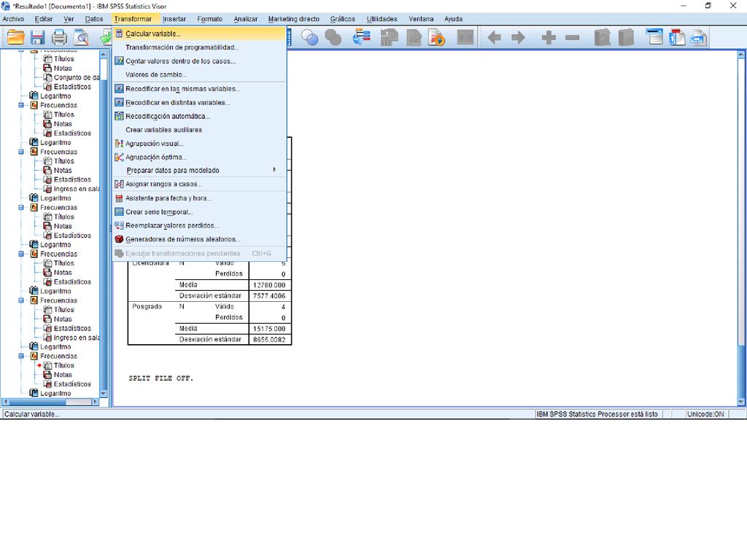Select Reemplazar valores perdidos

click(200, 226)
